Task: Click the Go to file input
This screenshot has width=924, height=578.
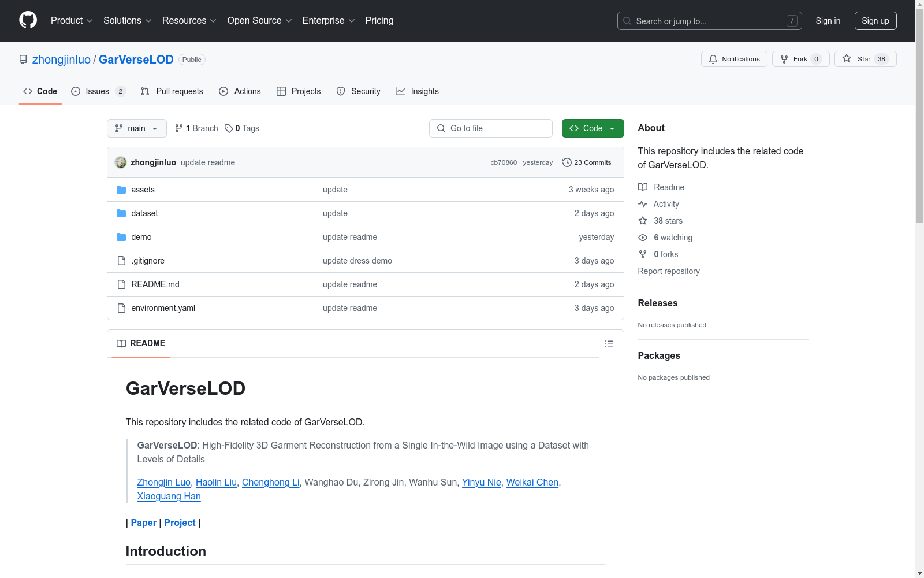Action: click(x=491, y=128)
